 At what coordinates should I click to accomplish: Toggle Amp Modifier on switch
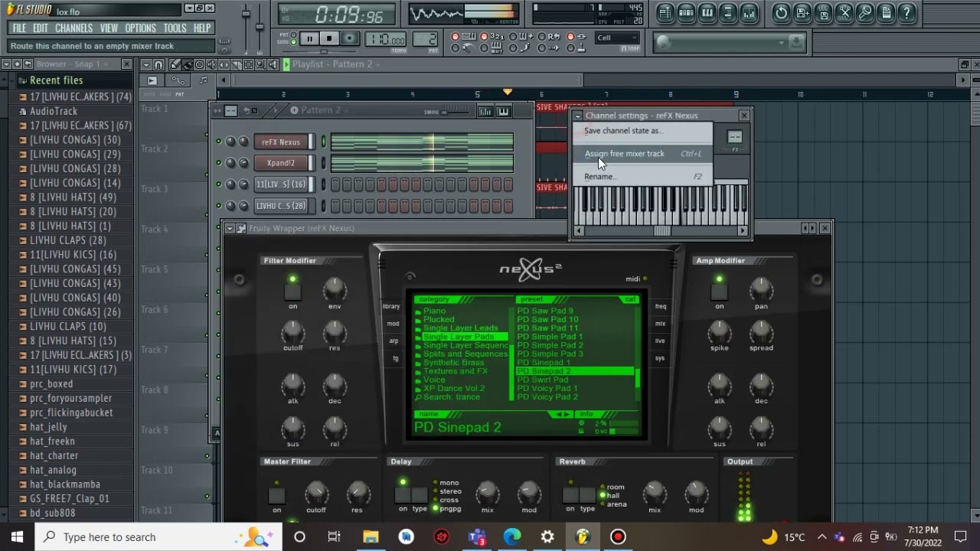click(x=719, y=291)
